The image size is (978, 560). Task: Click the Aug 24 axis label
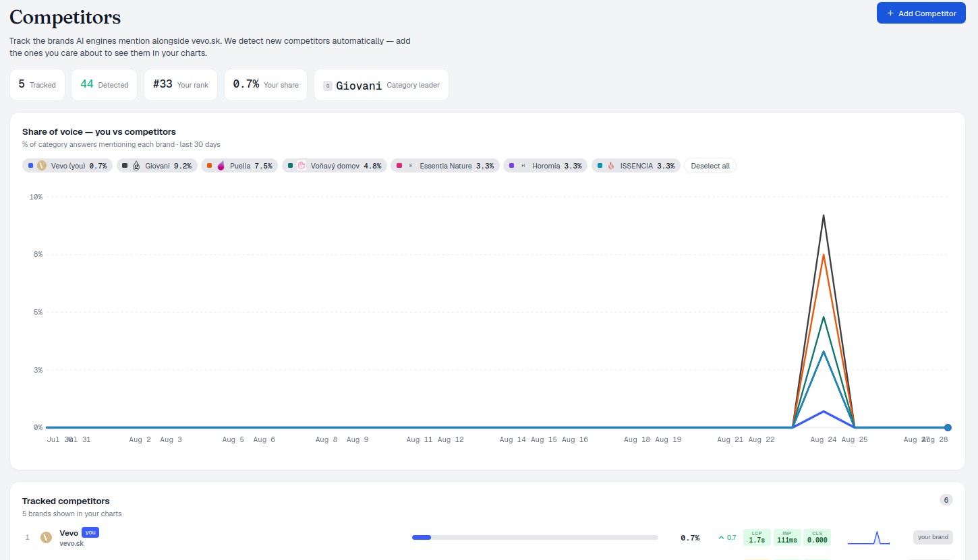click(x=824, y=439)
